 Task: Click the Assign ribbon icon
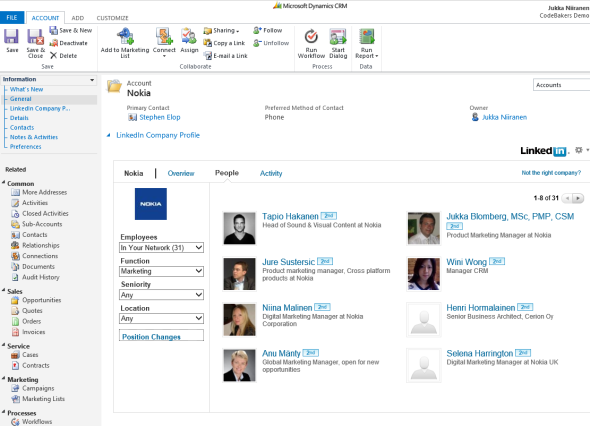[189, 37]
